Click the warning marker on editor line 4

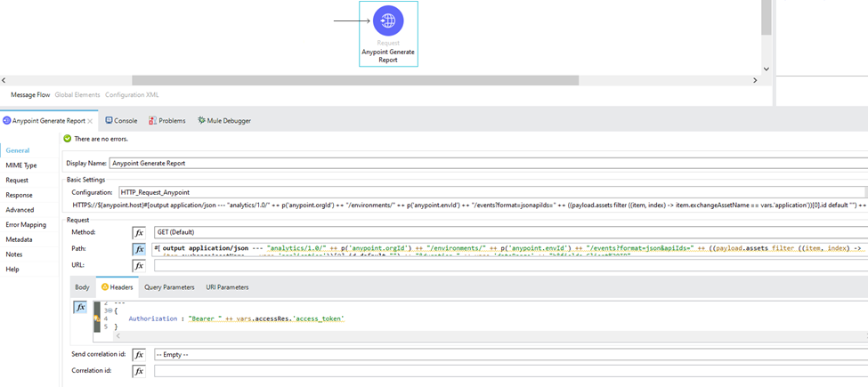[x=96, y=319]
